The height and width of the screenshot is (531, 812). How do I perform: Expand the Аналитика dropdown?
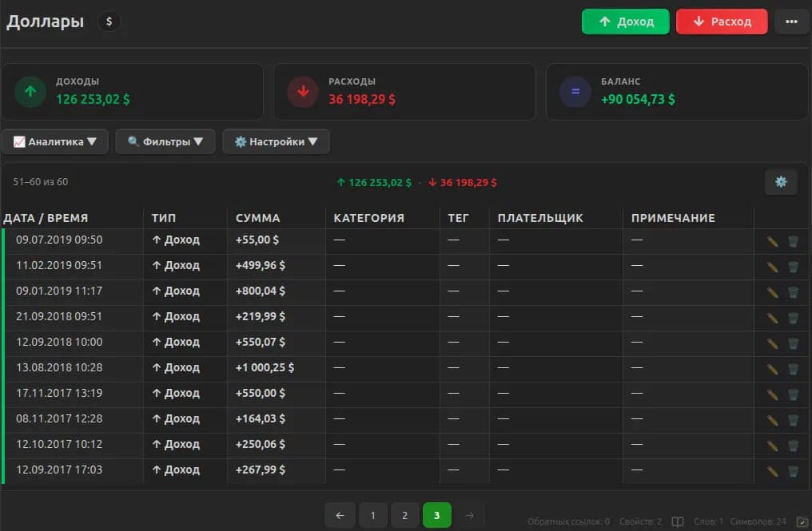tap(55, 141)
